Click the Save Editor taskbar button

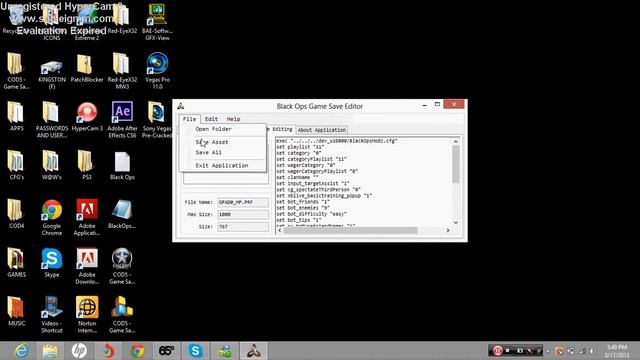click(253, 351)
